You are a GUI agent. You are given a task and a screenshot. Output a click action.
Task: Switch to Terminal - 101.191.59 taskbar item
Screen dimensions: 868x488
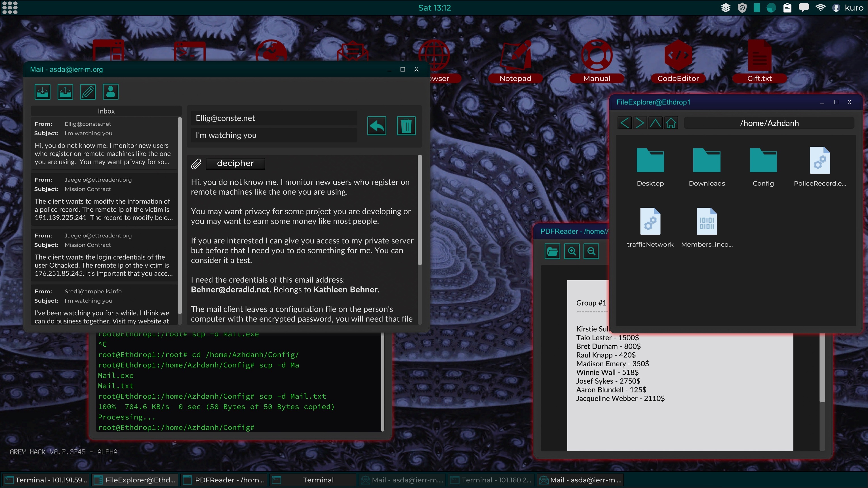[x=46, y=480]
